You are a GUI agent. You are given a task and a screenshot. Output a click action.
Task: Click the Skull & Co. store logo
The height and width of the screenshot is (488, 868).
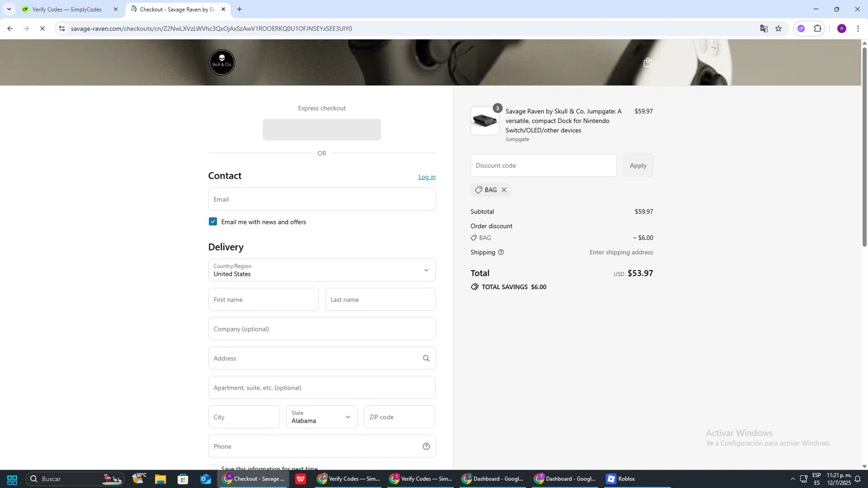pyautogui.click(x=222, y=62)
